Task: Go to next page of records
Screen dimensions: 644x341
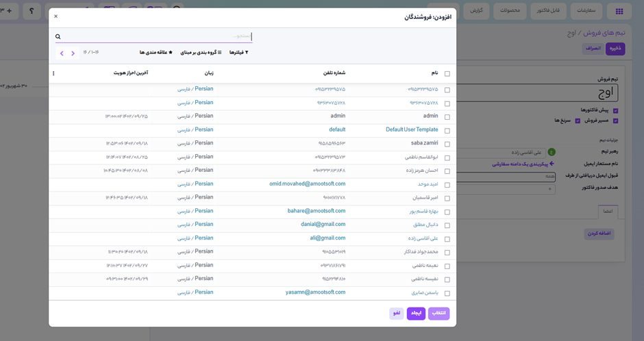Action: (x=62, y=53)
